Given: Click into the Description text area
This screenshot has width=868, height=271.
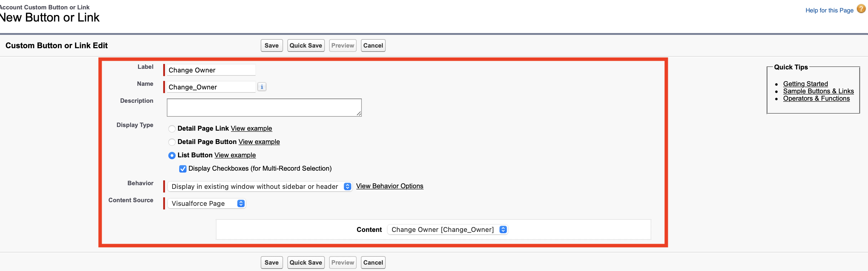Looking at the screenshot, I should point(264,108).
